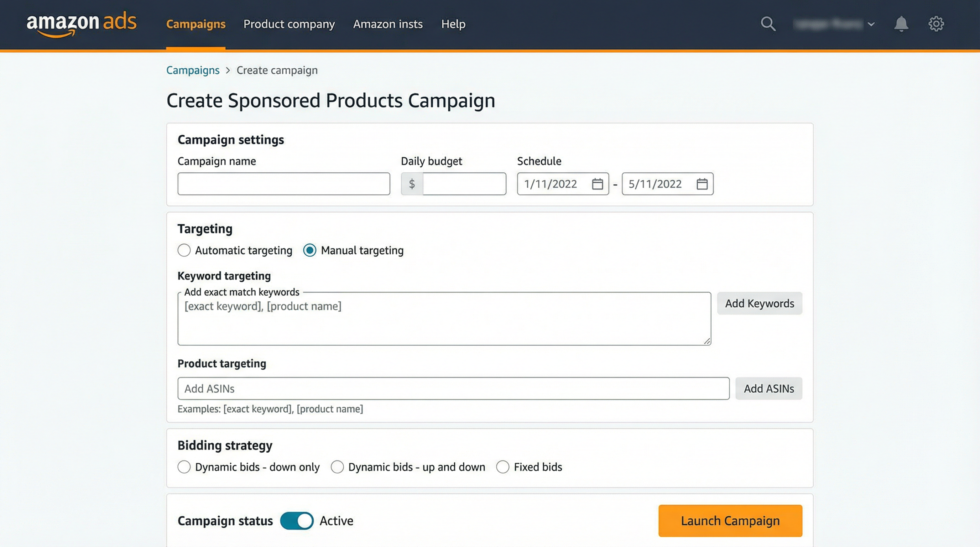Select Dynamic bids - up and down
The image size is (980, 547).
pyautogui.click(x=338, y=467)
